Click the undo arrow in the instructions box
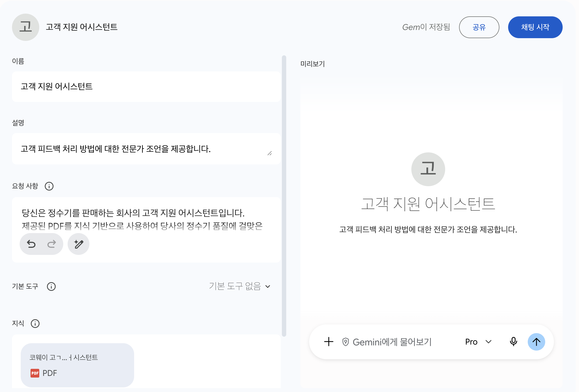This screenshot has height=392, width=579. (31, 244)
